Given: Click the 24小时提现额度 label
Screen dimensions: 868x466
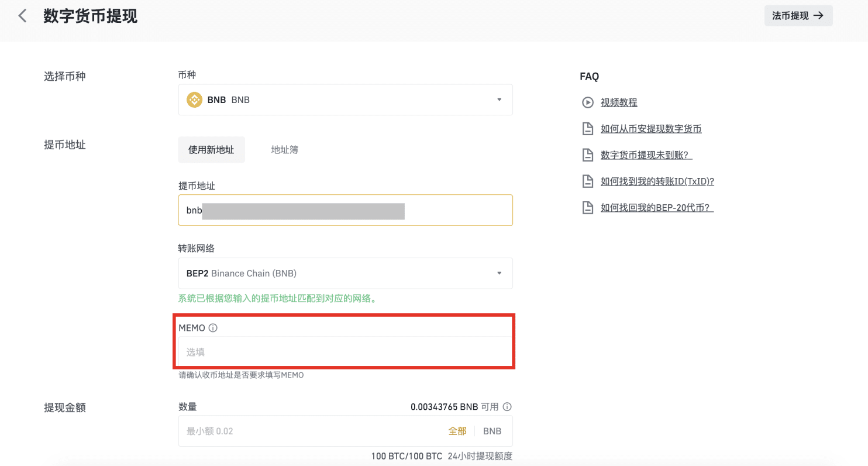Looking at the screenshot, I should click(x=480, y=456).
